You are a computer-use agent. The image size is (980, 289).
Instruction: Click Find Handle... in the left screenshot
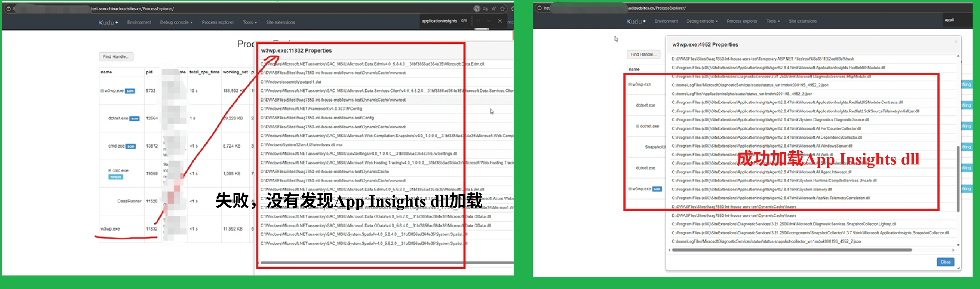click(116, 57)
